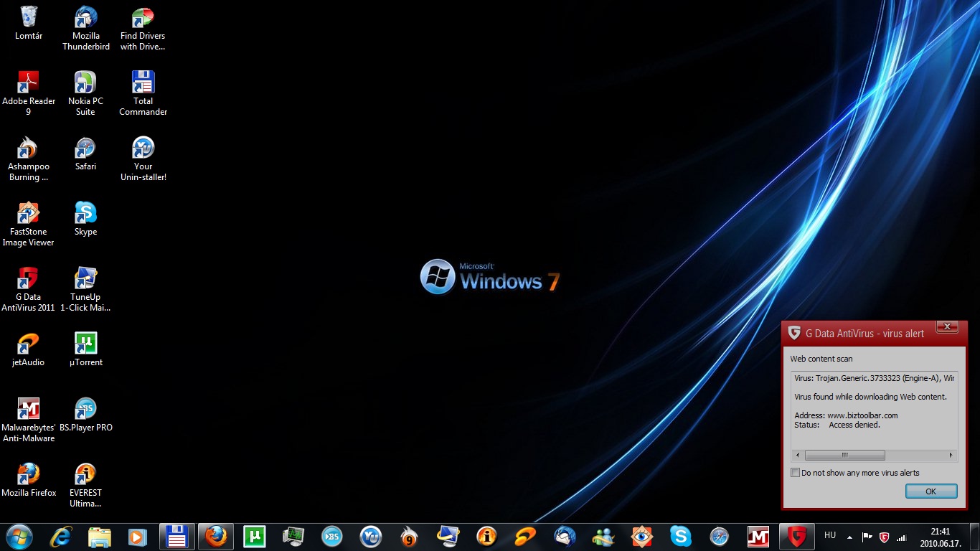Open the Windows Start menu orb
980x551 pixels.
(19, 537)
